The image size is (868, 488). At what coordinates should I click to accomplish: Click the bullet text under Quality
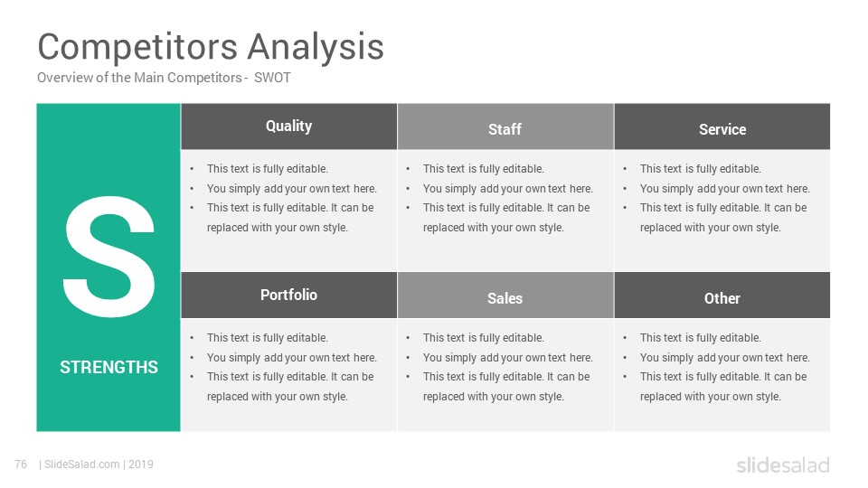click(283, 198)
